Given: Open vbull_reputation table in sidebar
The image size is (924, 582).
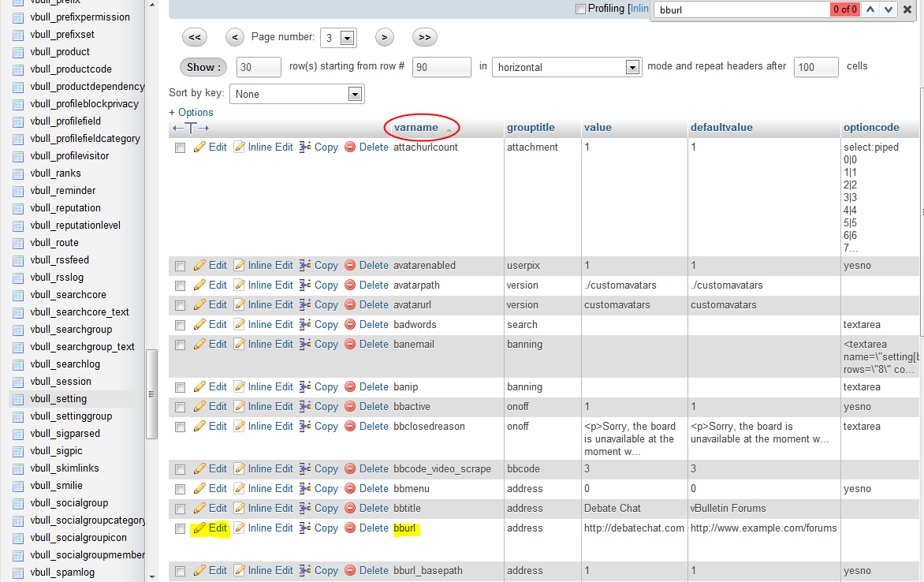Looking at the screenshot, I should click(x=65, y=208).
